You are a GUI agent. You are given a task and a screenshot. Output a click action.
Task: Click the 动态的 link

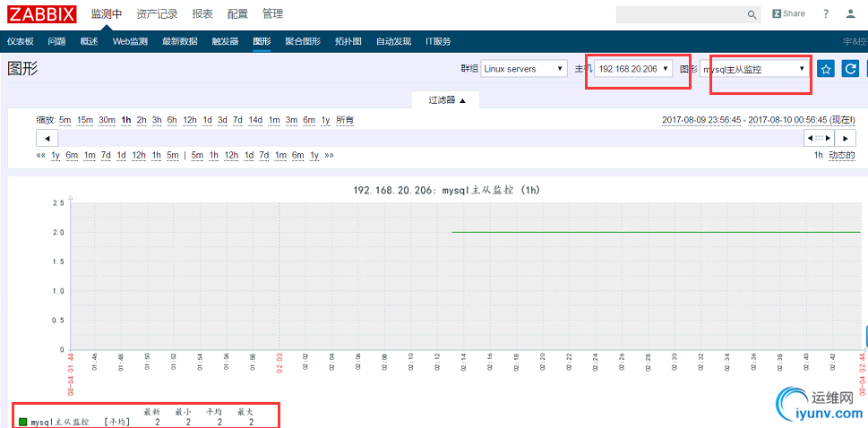point(842,156)
